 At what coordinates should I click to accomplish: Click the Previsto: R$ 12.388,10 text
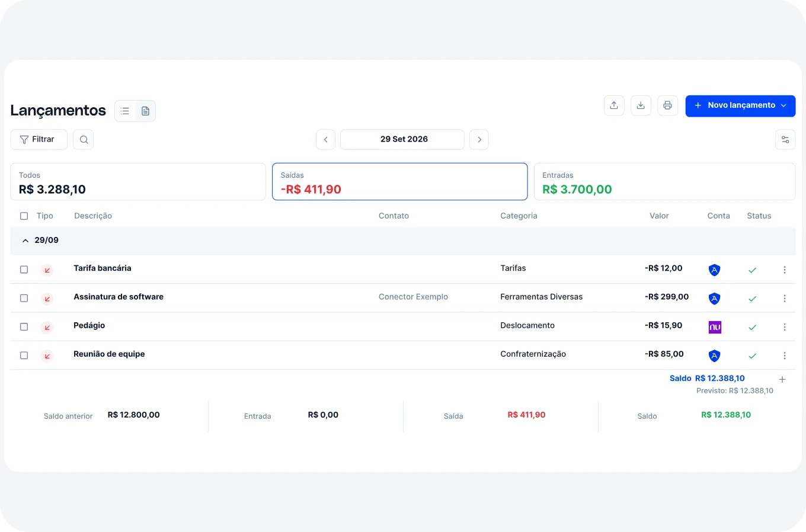pos(735,391)
